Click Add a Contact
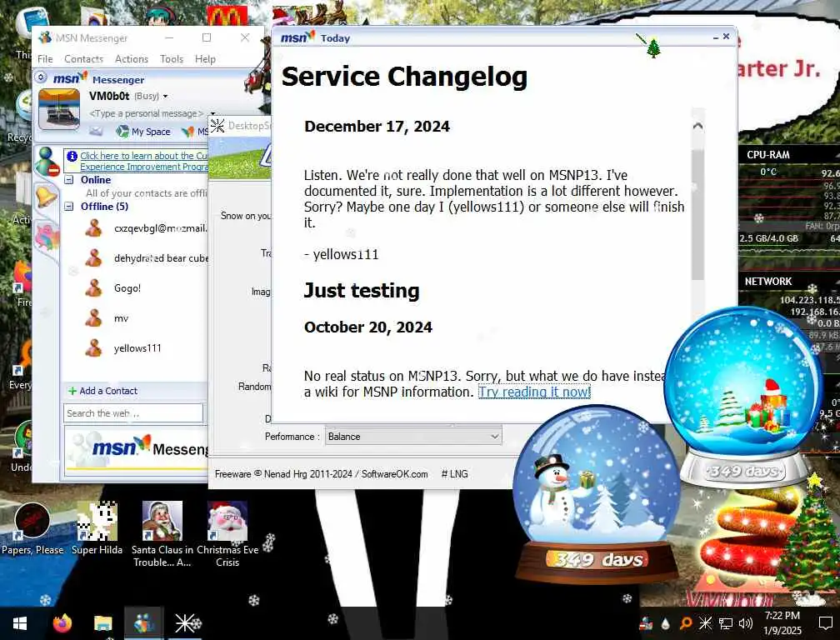 (x=102, y=391)
